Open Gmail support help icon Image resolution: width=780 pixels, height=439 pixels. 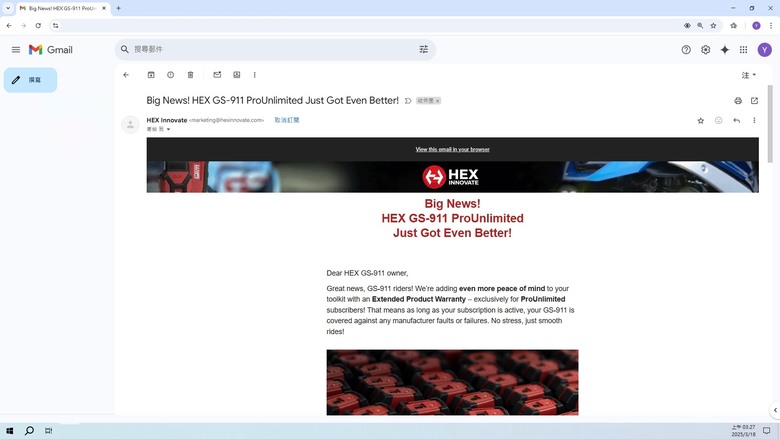(686, 50)
